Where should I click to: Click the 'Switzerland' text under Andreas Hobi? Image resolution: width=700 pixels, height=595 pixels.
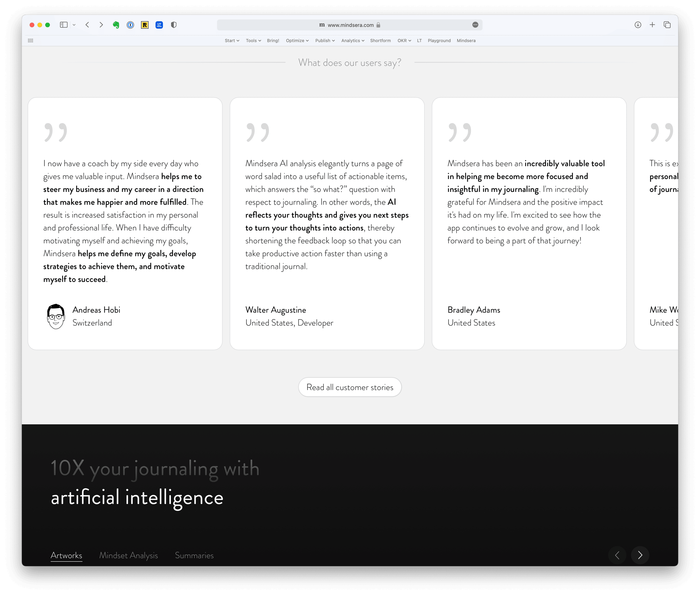click(92, 323)
